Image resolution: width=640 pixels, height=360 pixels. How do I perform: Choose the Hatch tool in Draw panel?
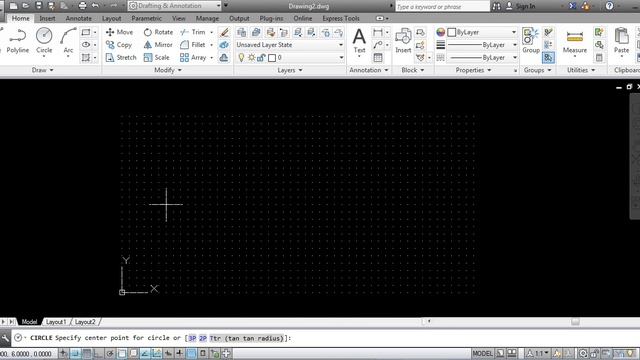86,58
